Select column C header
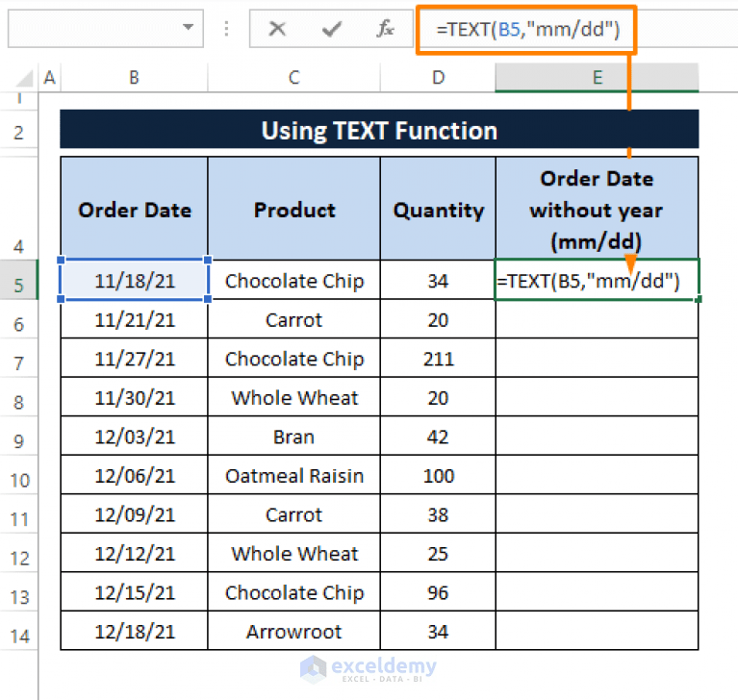 point(293,78)
